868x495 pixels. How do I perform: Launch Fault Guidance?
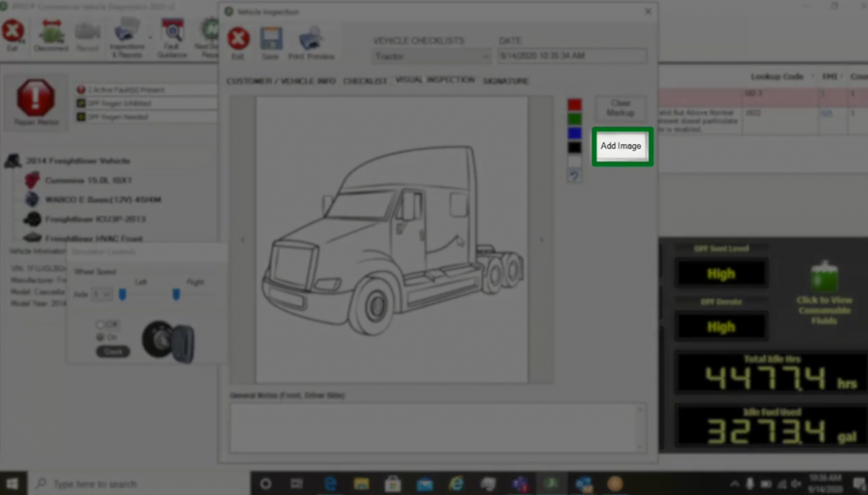pyautogui.click(x=172, y=34)
